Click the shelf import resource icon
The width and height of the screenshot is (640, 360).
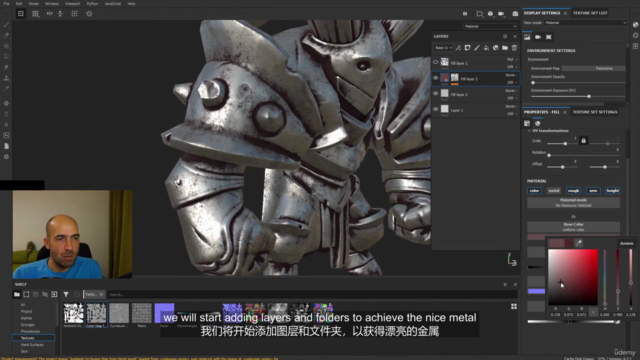point(54,294)
